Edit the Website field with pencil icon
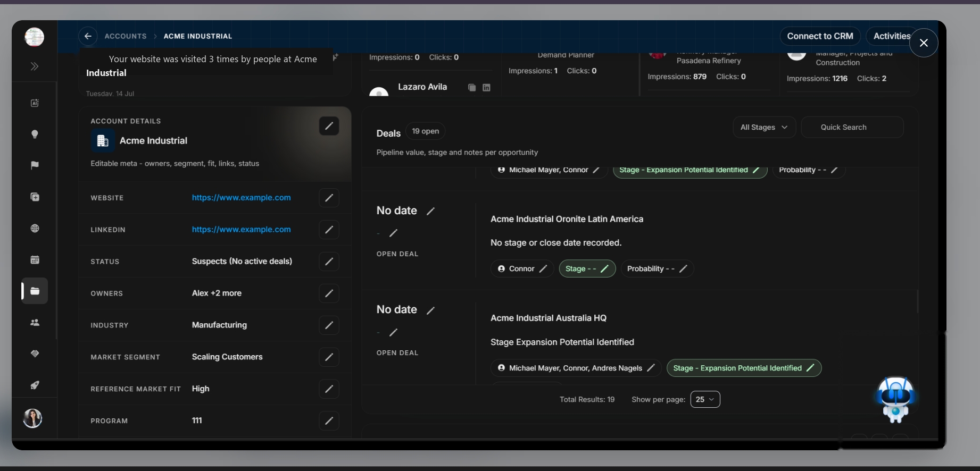Image resolution: width=980 pixels, height=471 pixels. [x=329, y=198]
